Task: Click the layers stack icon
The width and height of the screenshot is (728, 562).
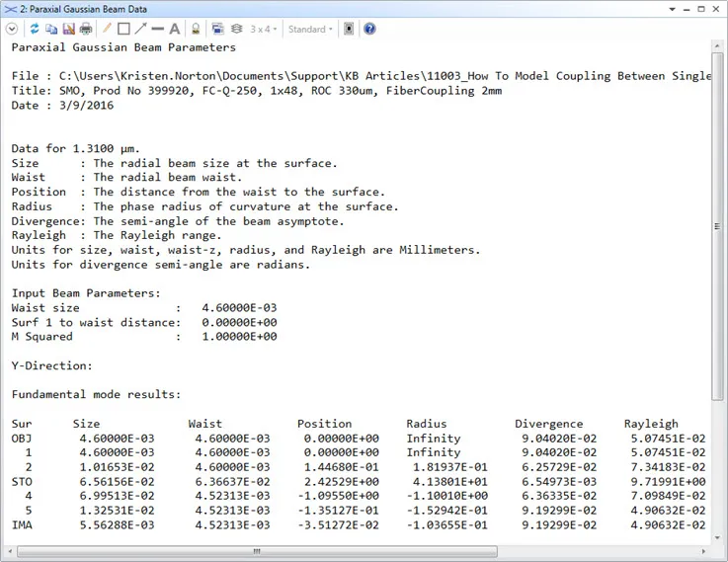Action: click(x=236, y=30)
